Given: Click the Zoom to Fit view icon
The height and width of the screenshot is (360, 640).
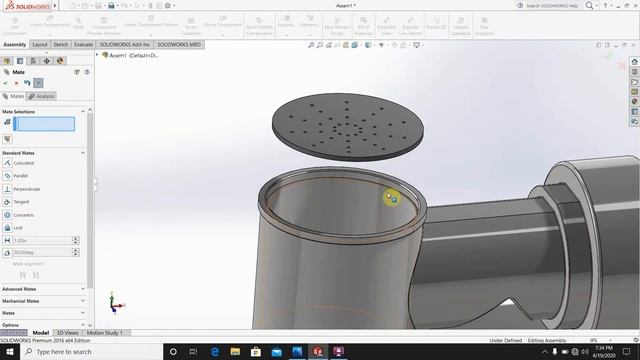Looking at the screenshot, I should [x=311, y=45].
